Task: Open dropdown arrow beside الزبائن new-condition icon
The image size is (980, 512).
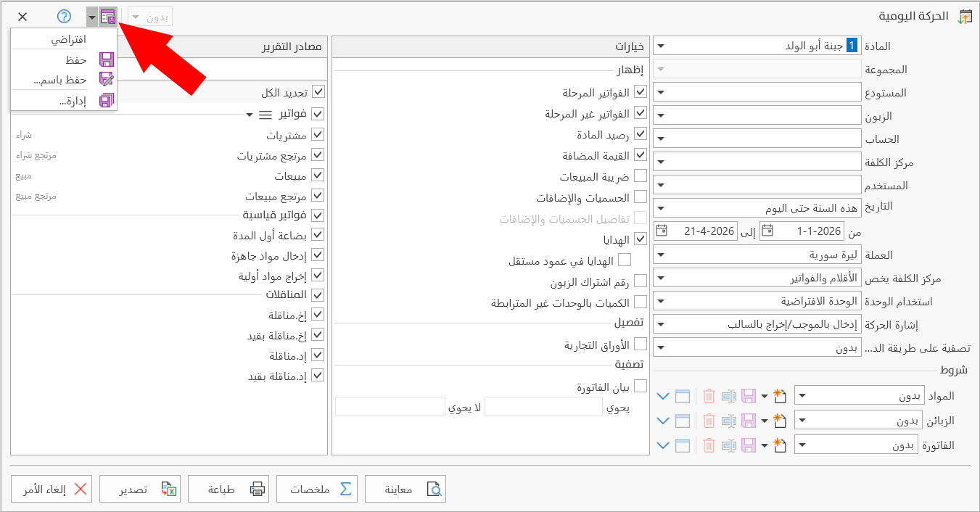Action: click(764, 421)
